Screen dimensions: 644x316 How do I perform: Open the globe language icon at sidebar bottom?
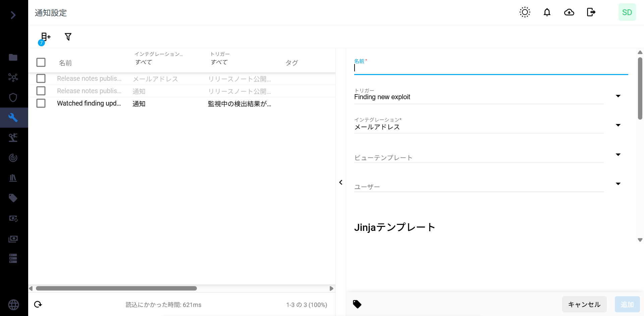coord(13,305)
